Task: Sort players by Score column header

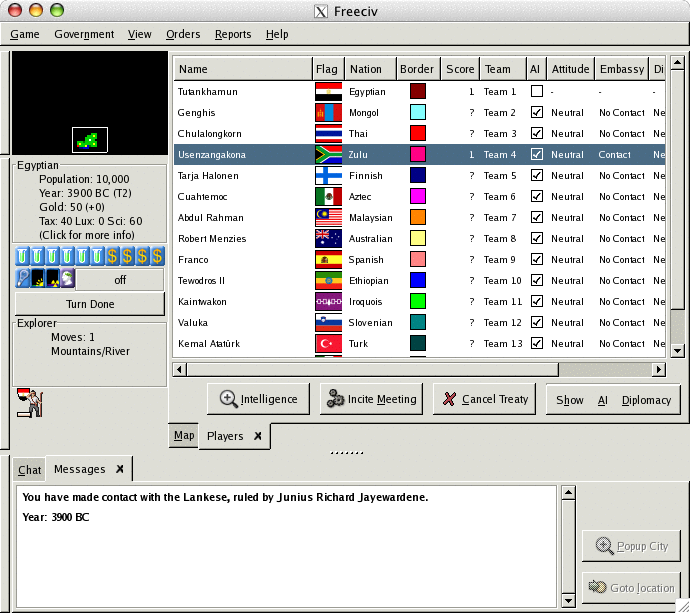Action: (x=460, y=69)
